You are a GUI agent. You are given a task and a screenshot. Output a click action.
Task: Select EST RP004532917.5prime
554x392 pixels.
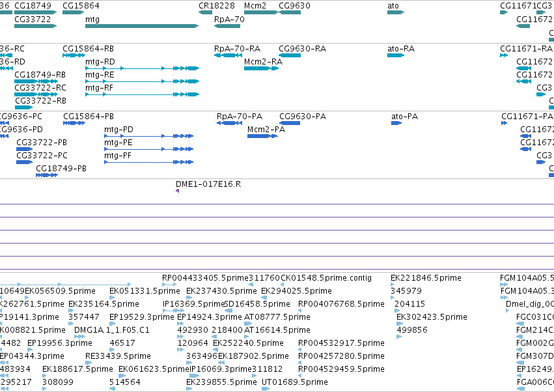(x=341, y=343)
